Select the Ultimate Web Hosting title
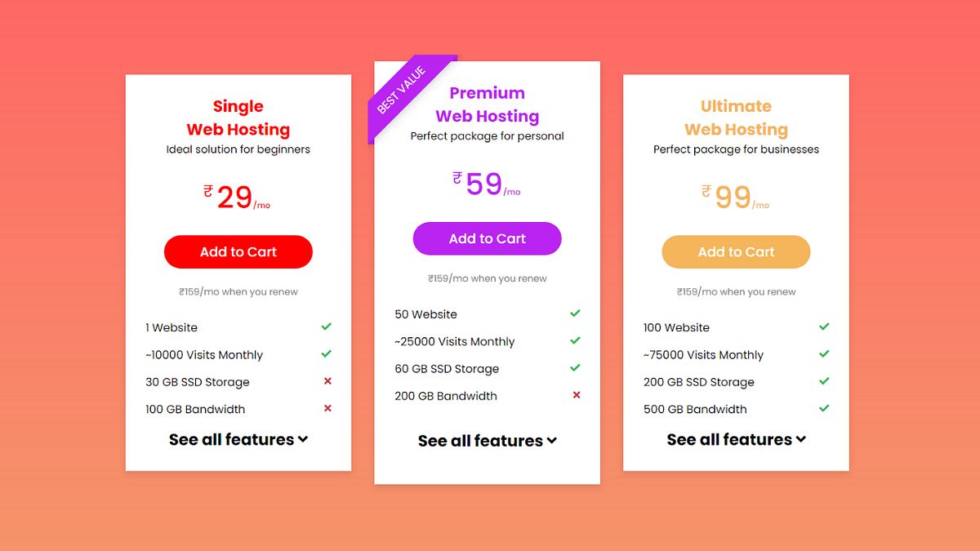The height and width of the screenshot is (551, 980). coord(736,118)
